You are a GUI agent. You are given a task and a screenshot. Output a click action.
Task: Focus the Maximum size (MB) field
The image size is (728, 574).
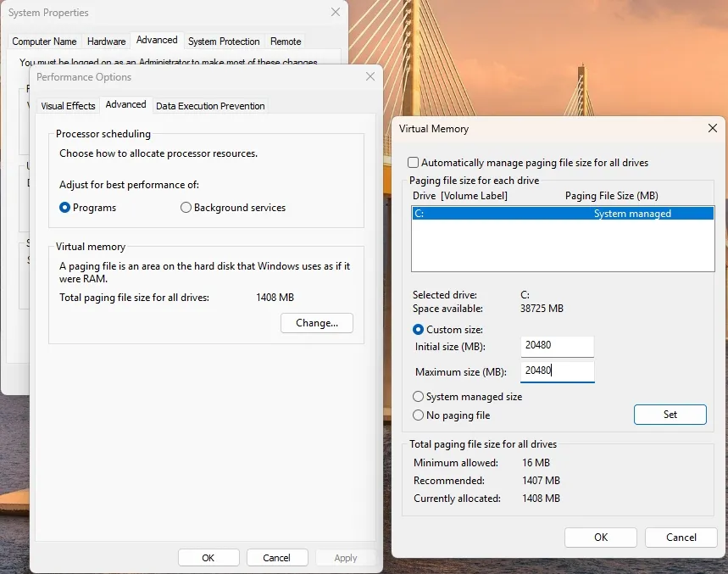(557, 371)
